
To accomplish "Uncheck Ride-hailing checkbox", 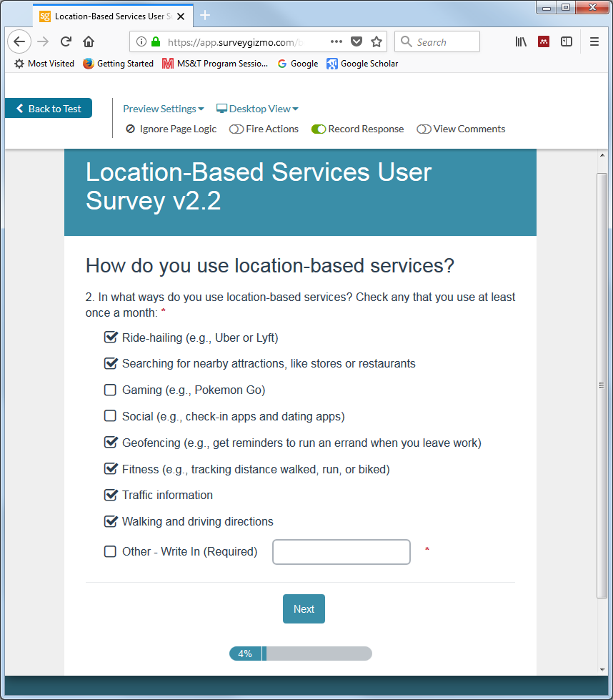I will pyautogui.click(x=110, y=337).
